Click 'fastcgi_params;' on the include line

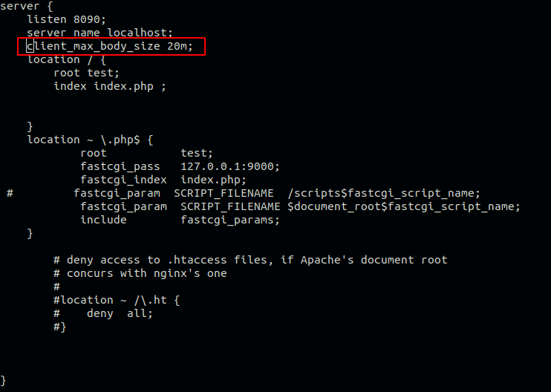(230, 220)
